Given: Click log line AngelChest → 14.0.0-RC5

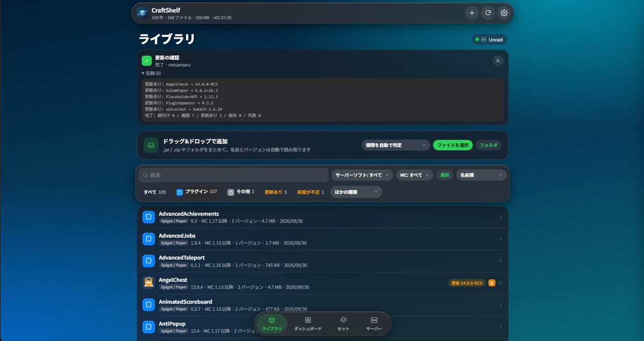Looking at the screenshot, I should (x=181, y=84).
